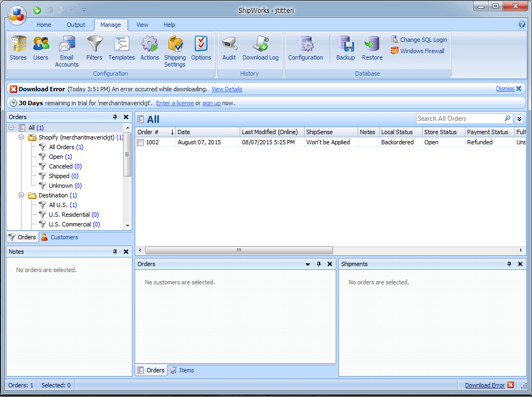Switch to the Output ribbon tab
532x397 pixels.
pyautogui.click(x=76, y=25)
